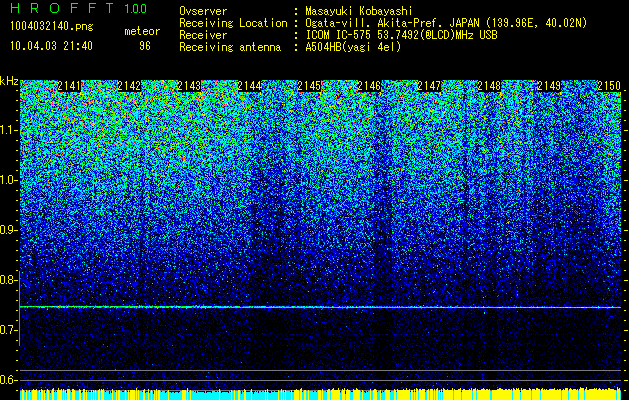This screenshot has height=400, width=629.
Task: Click the 0.8 frequency axis label
Action: pos(8,280)
